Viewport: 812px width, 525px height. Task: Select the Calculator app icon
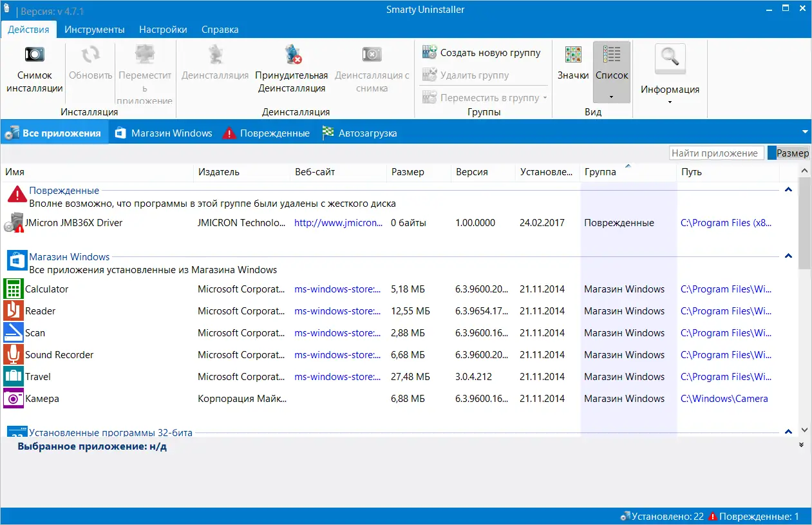[x=13, y=289]
